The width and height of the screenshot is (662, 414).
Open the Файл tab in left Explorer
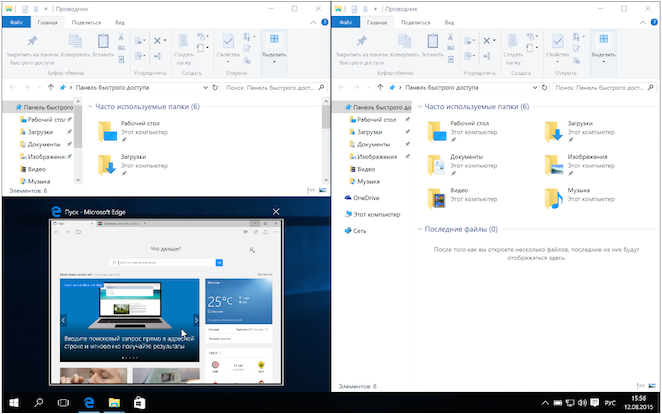[16, 22]
